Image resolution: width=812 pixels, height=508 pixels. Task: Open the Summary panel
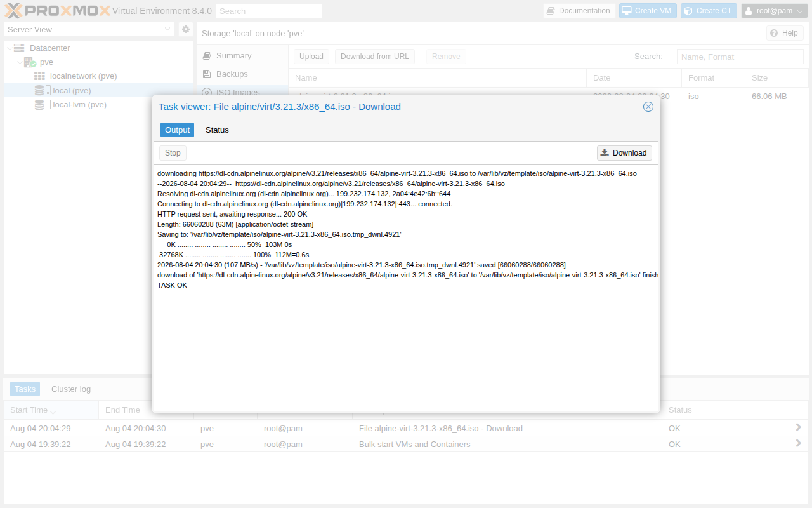(x=233, y=56)
